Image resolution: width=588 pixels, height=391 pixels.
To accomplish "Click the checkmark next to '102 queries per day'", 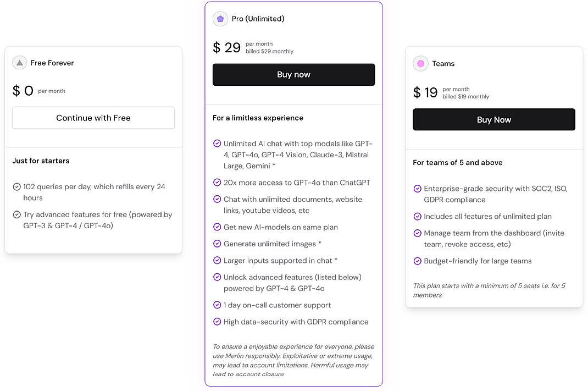I will [x=17, y=187].
